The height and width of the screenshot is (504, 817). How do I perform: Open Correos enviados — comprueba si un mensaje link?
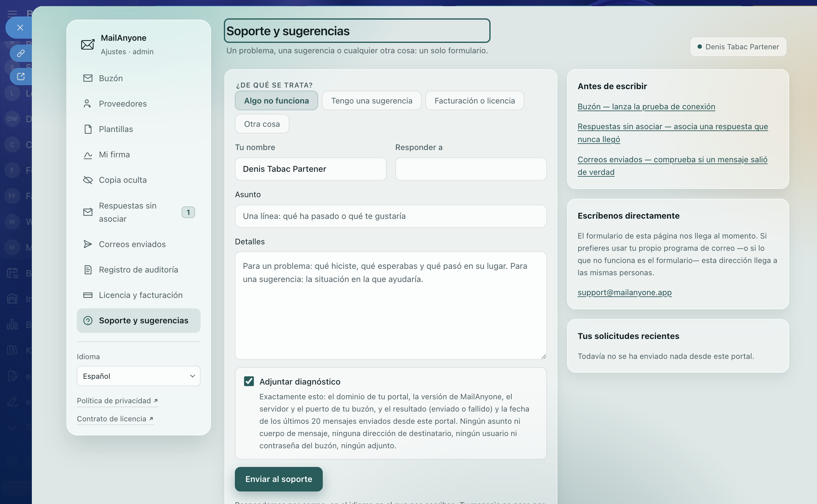coord(672,166)
